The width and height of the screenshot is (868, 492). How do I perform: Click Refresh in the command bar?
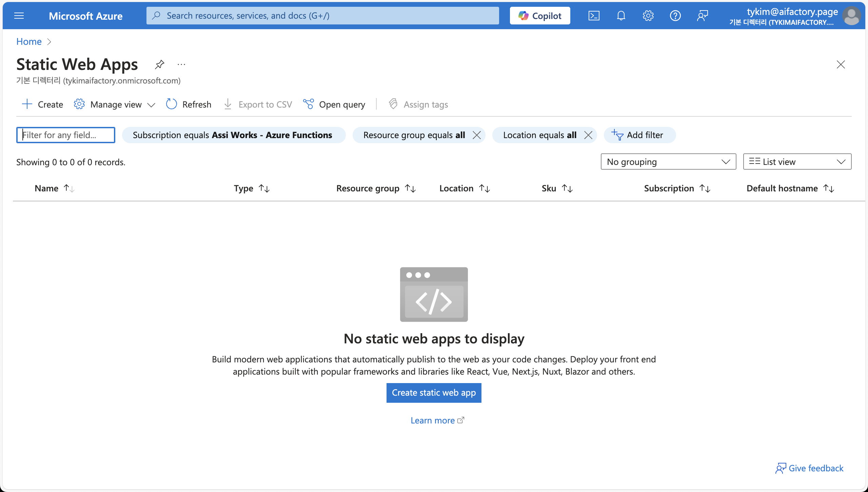tap(189, 105)
